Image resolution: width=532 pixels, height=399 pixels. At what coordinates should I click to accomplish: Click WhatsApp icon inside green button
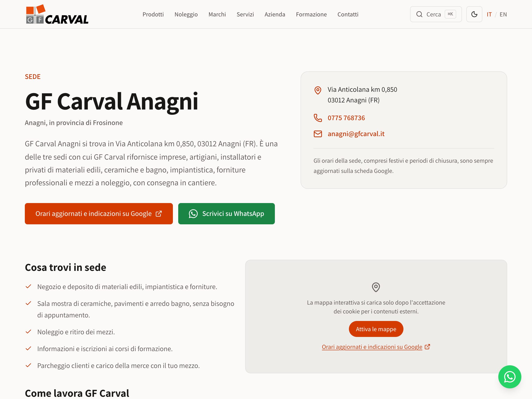coord(193,213)
